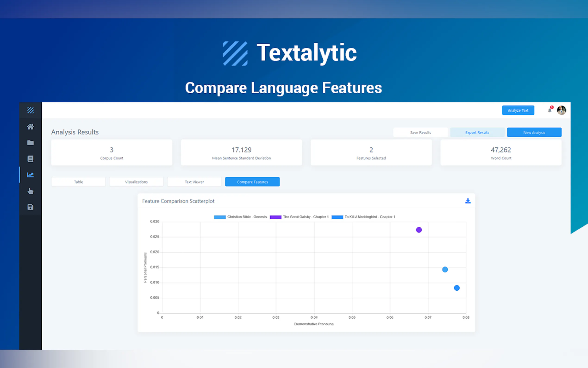Image resolution: width=588 pixels, height=368 pixels.
Task: Click the Textalytic logo icon in sidebar
Action: coord(30,110)
